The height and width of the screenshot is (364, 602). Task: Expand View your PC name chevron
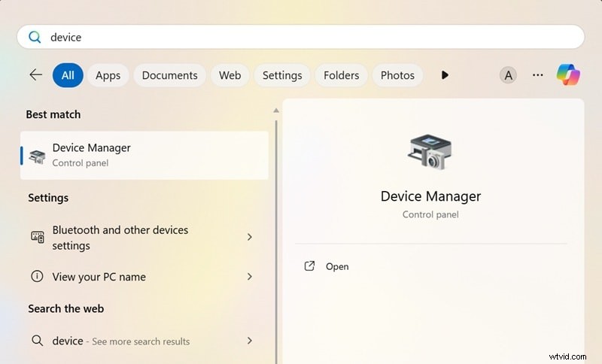(x=250, y=277)
